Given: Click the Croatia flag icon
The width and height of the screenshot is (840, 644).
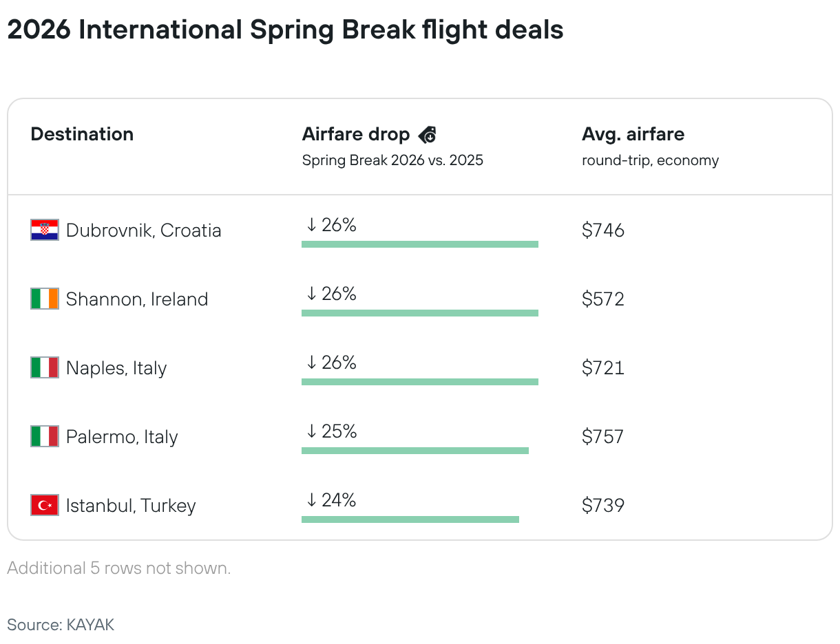Looking at the screenshot, I should click(x=45, y=230).
